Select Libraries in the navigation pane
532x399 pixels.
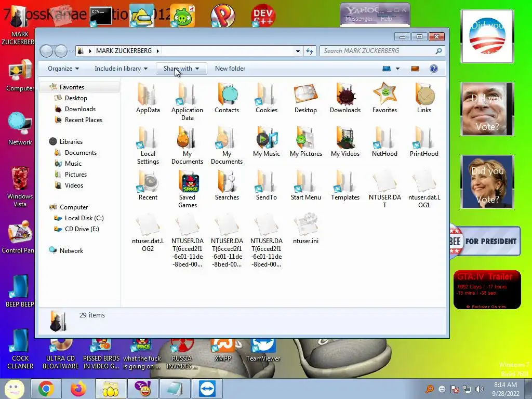[71, 141]
